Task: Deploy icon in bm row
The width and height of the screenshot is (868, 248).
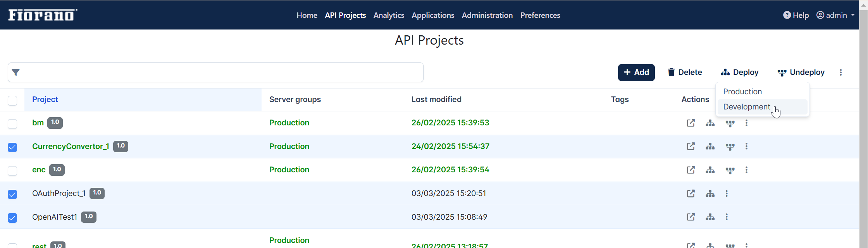Action: pyautogui.click(x=710, y=123)
